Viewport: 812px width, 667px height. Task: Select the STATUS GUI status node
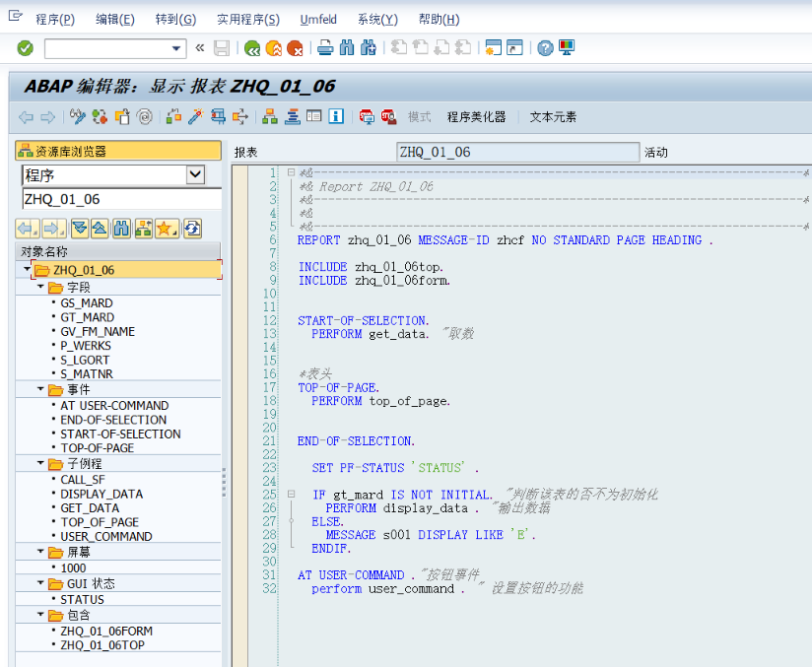tap(83, 600)
